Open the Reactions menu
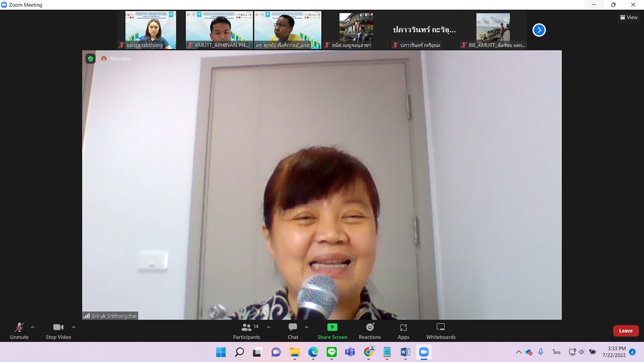The image size is (644, 362). (x=370, y=331)
